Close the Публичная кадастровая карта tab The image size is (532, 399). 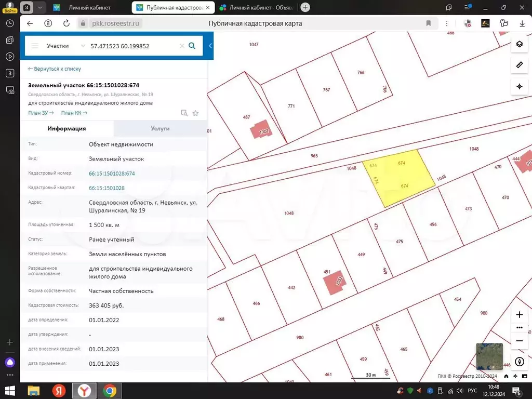pos(208,7)
